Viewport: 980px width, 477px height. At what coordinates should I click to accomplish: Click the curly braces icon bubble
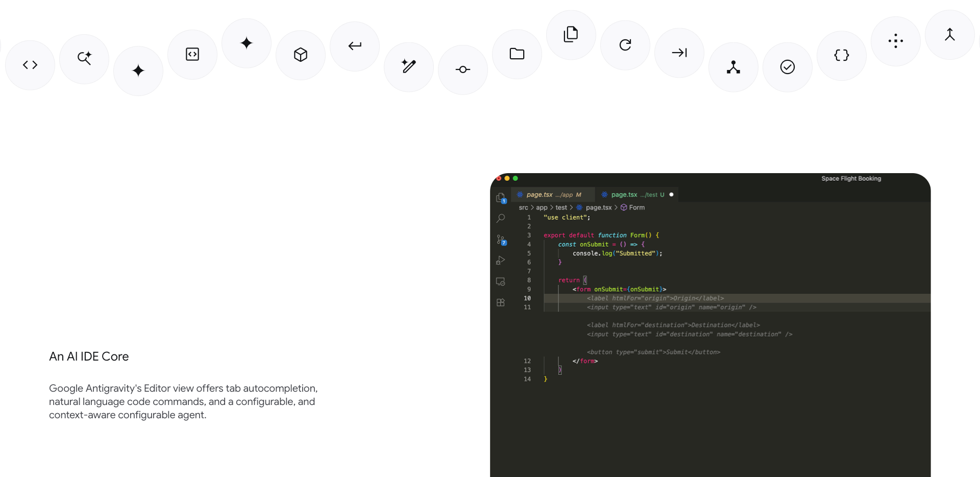(842, 55)
